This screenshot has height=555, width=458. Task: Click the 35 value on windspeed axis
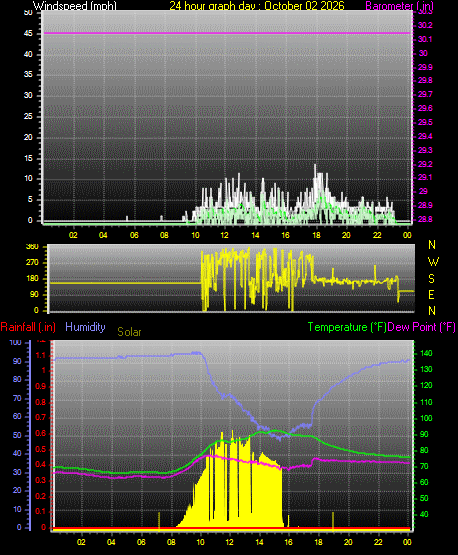point(28,74)
